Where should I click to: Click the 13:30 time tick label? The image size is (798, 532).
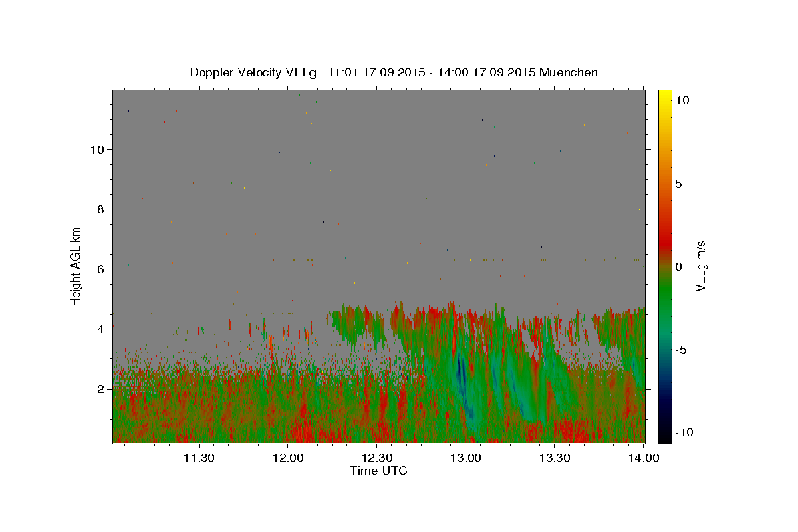coord(555,458)
